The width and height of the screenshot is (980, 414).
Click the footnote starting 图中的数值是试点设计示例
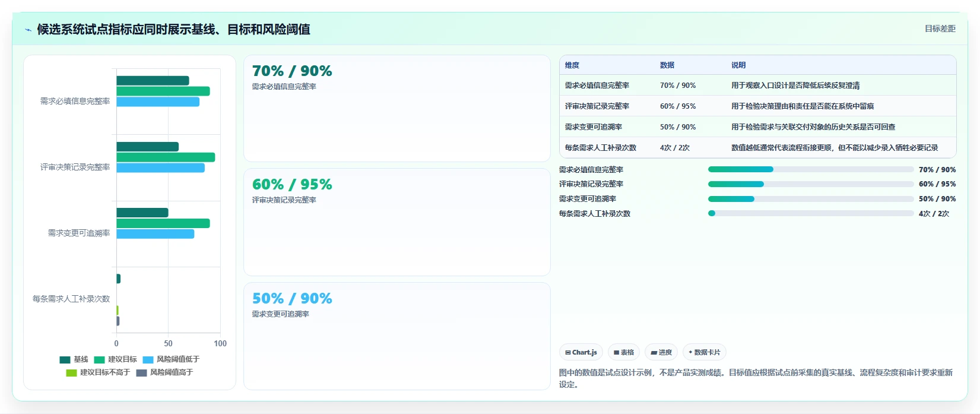click(x=756, y=378)
